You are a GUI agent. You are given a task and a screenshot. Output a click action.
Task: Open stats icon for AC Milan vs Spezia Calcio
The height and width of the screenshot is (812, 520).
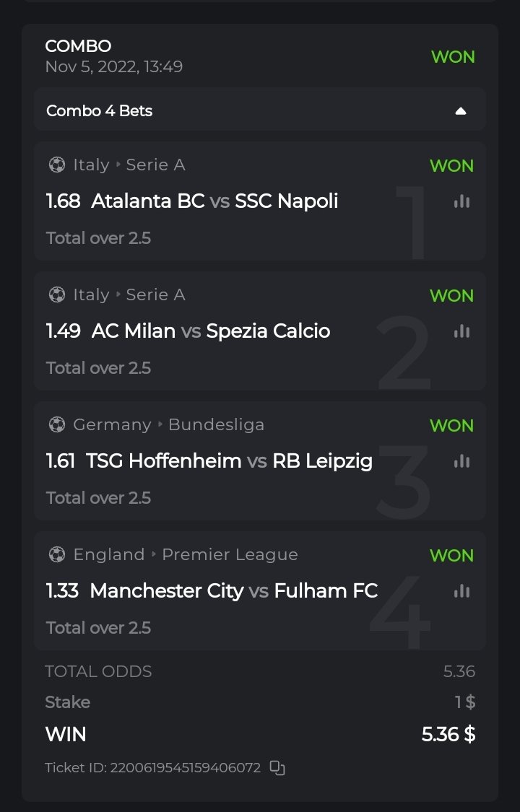(461, 331)
